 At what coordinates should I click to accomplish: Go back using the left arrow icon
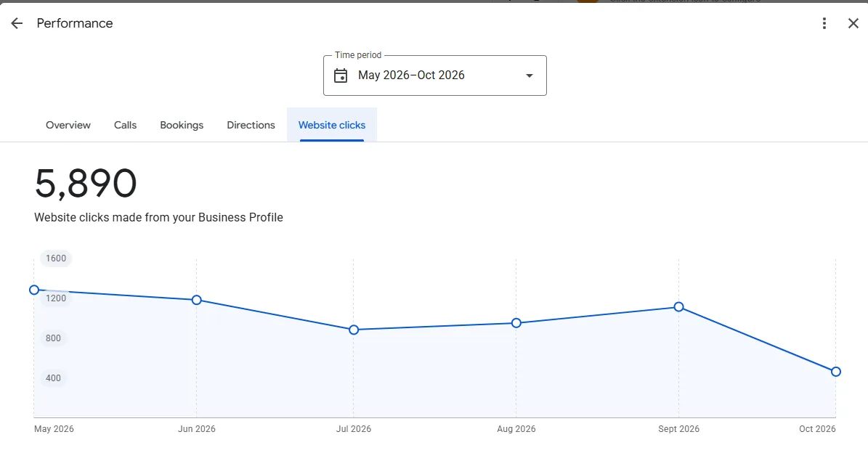tap(17, 23)
